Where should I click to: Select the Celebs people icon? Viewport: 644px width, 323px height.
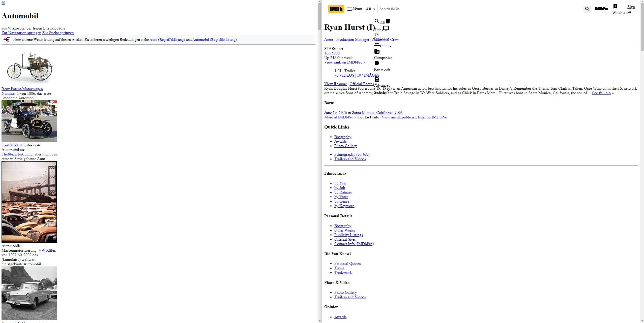[377, 44]
